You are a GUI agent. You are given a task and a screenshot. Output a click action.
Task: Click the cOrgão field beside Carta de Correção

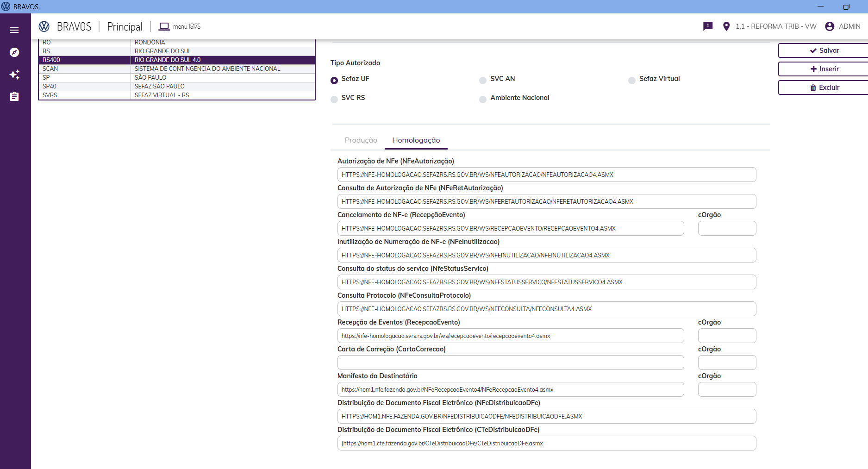point(727,363)
